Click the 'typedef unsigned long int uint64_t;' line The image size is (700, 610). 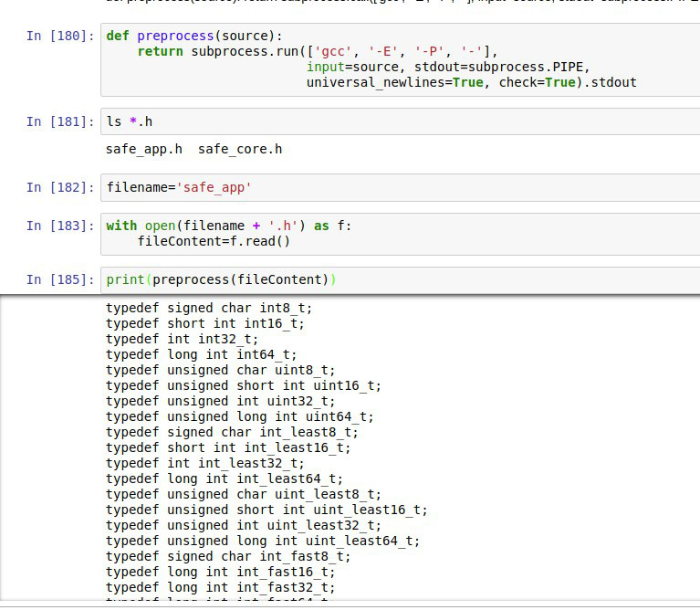[x=239, y=416]
